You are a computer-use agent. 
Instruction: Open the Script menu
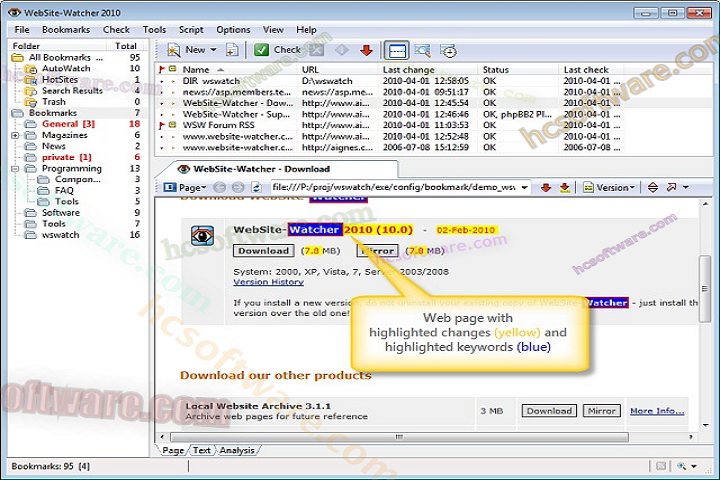click(191, 30)
